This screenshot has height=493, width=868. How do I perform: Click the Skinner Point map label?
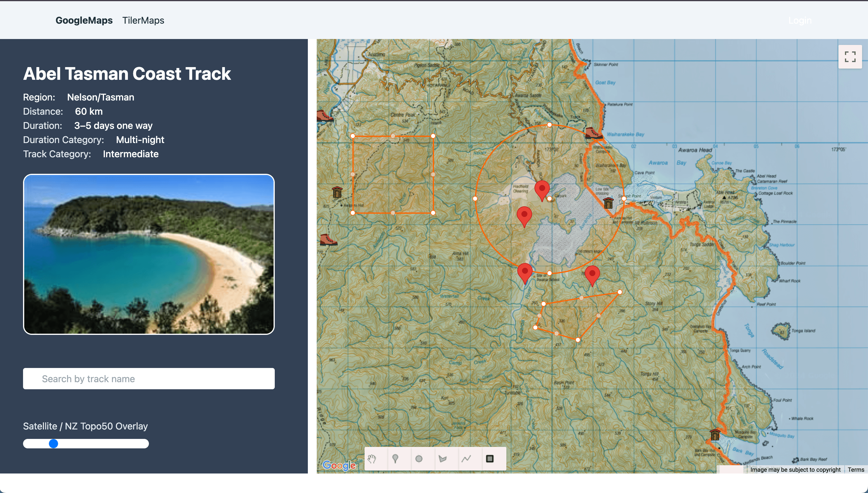pyautogui.click(x=606, y=64)
